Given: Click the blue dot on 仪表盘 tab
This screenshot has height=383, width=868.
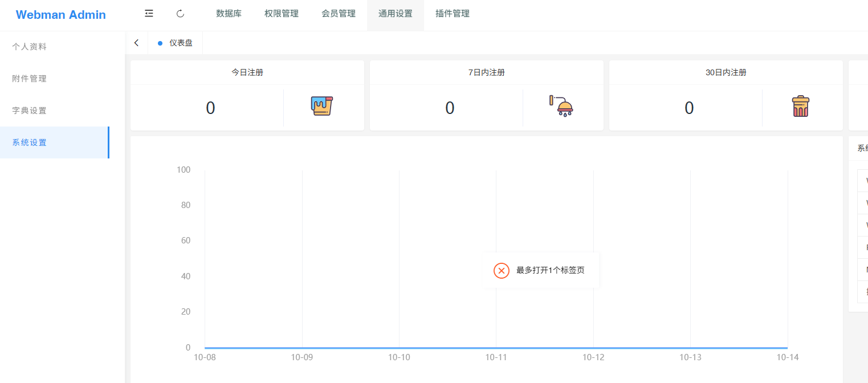Looking at the screenshot, I should 160,43.
